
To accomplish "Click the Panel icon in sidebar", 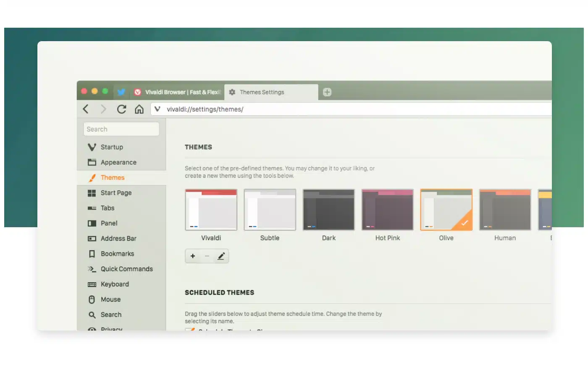I will pyautogui.click(x=92, y=223).
